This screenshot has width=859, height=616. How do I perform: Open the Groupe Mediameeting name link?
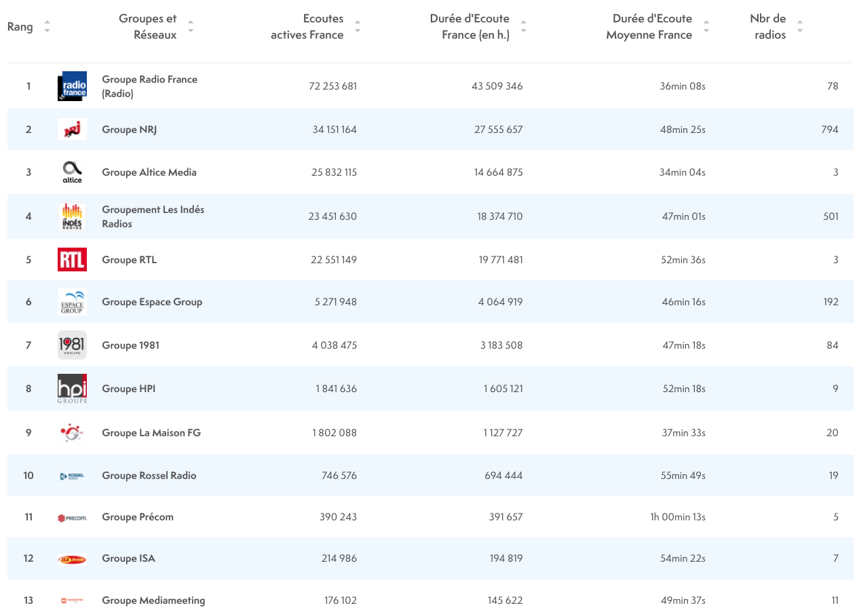coord(153,600)
